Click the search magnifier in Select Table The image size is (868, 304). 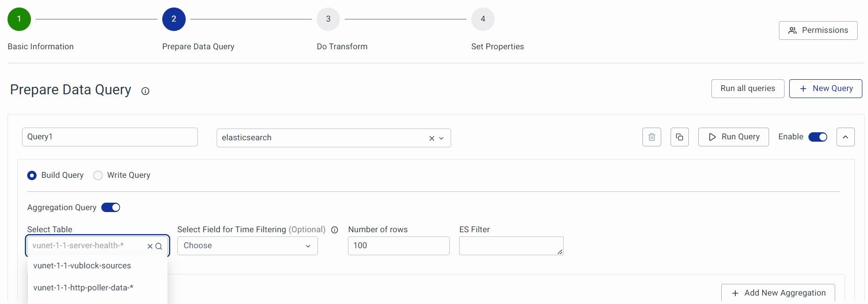click(x=159, y=246)
